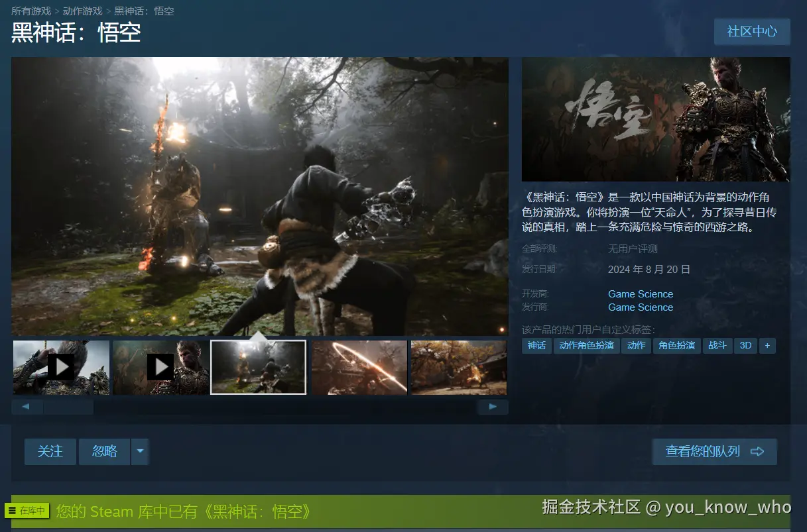
Task: Select the 3D tag
Action: [745, 345]
